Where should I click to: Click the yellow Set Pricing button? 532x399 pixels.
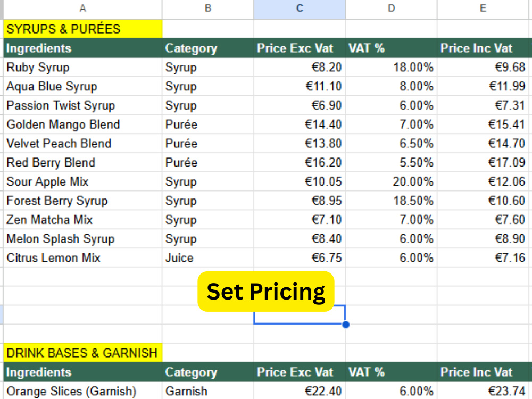266,292
